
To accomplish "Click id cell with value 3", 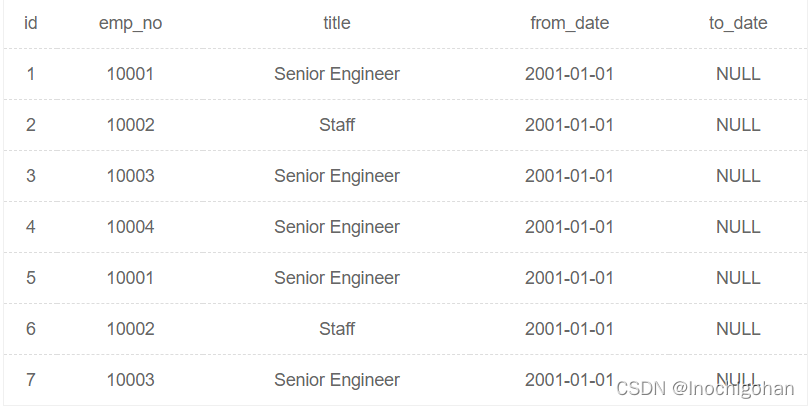I will 31,176.
